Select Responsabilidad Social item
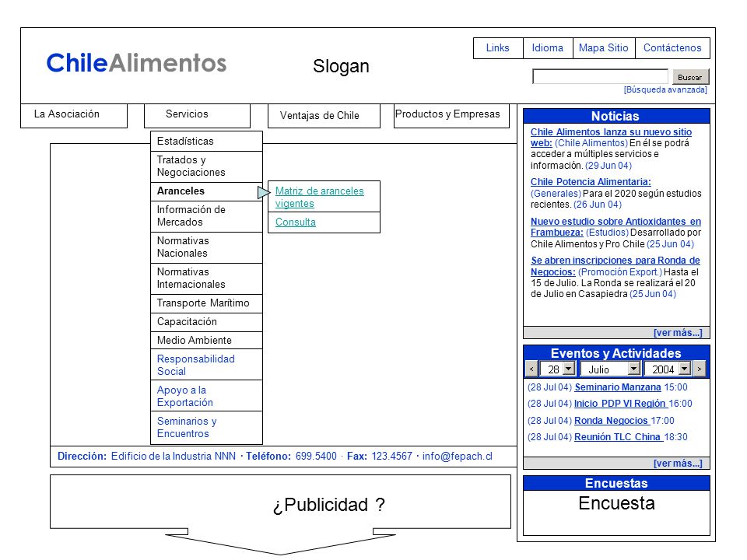747x560 pixels. pos(206,365)
